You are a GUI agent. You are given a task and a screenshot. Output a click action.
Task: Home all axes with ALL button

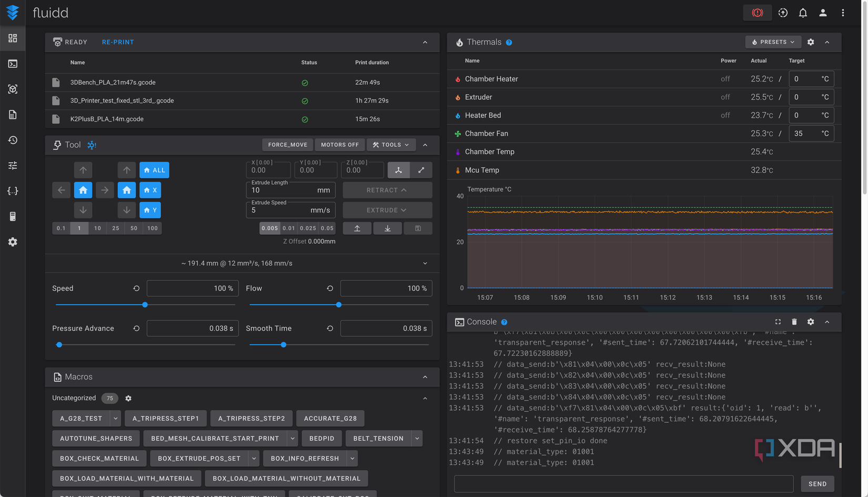click(x=154, y=170)
